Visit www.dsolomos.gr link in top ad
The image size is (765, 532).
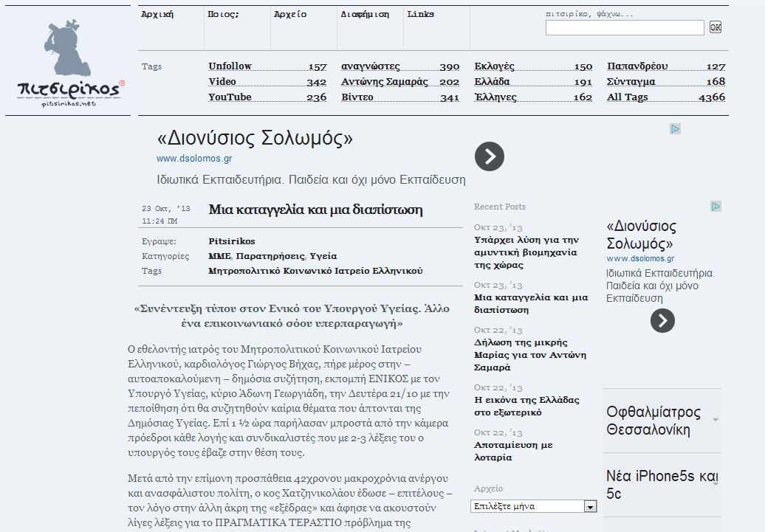pyautogui.click(x=194, y=159)
